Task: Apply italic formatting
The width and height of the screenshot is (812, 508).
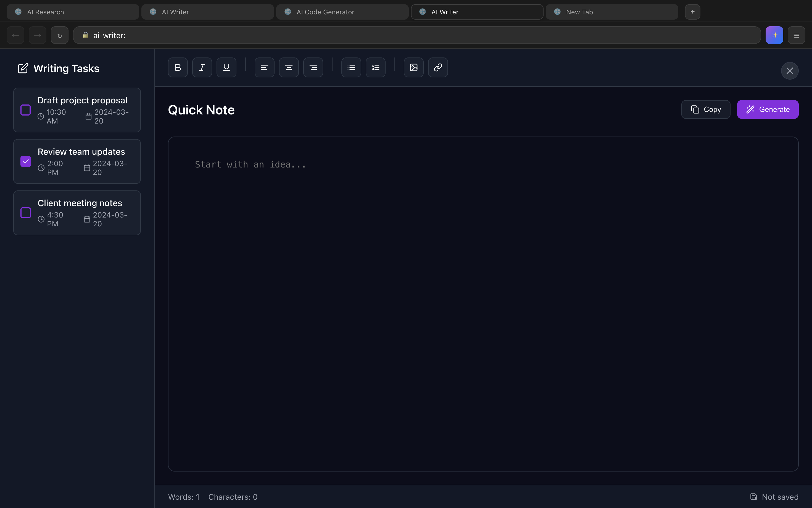Action: 202,67
